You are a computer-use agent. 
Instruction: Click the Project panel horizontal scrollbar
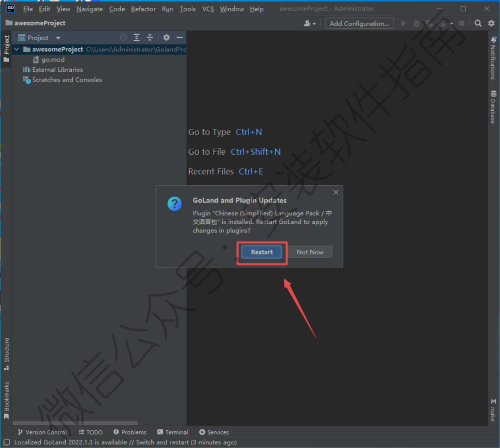(75, 423)
